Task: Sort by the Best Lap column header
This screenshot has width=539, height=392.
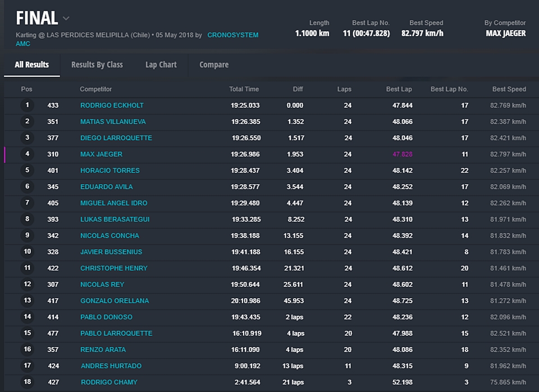Action: click(399, 89)
